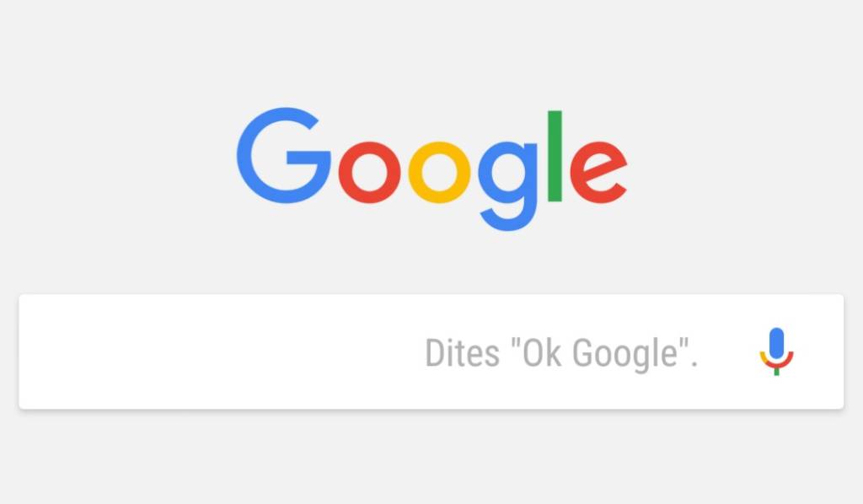The height and width of the screenshot is (504, 863).
Task: Click the first red letter o
Action: click(x=369, y=172)
